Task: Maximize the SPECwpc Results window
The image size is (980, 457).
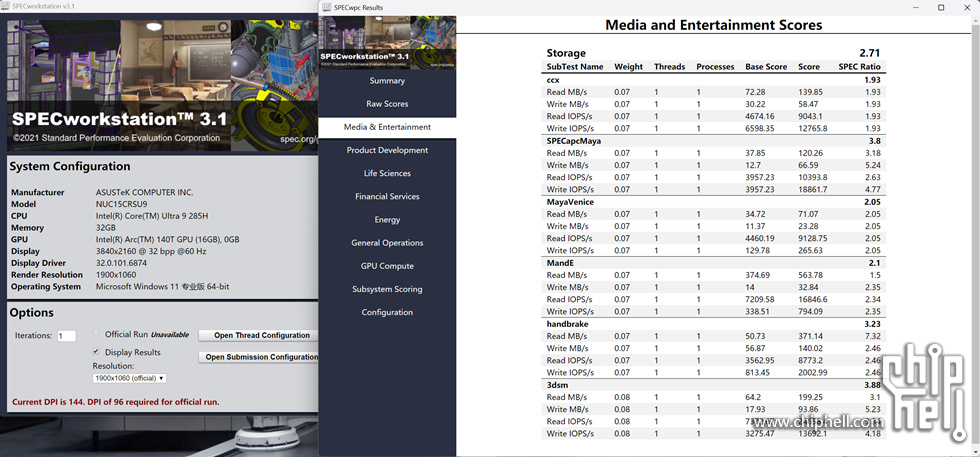Action: (x=941, y=8)
